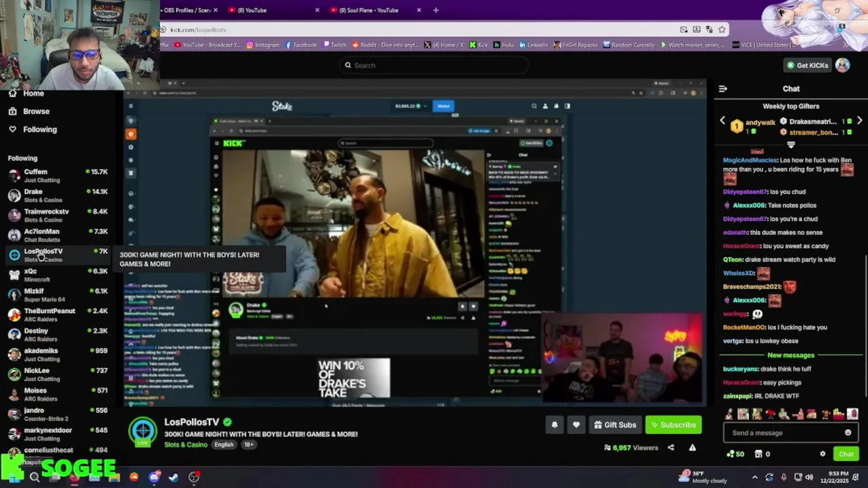Image resolution: width=868 pixels, height=488 pixels.
Task: Open the Instagram bookmark
Action: point(262,45)
